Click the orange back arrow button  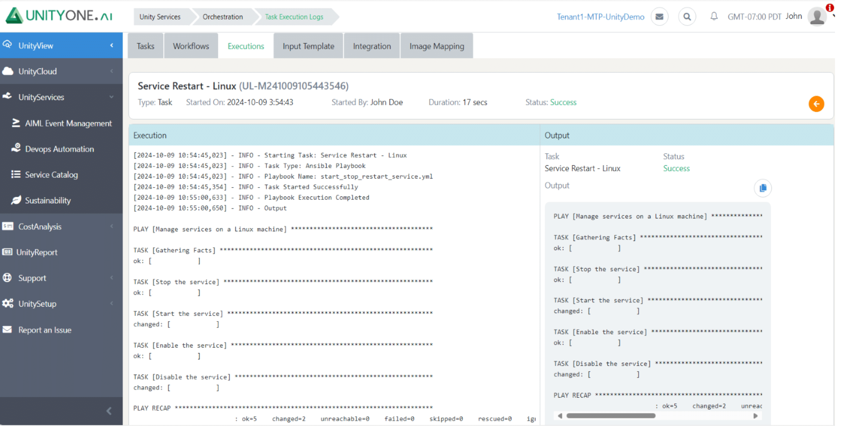[x=816, y=104]
